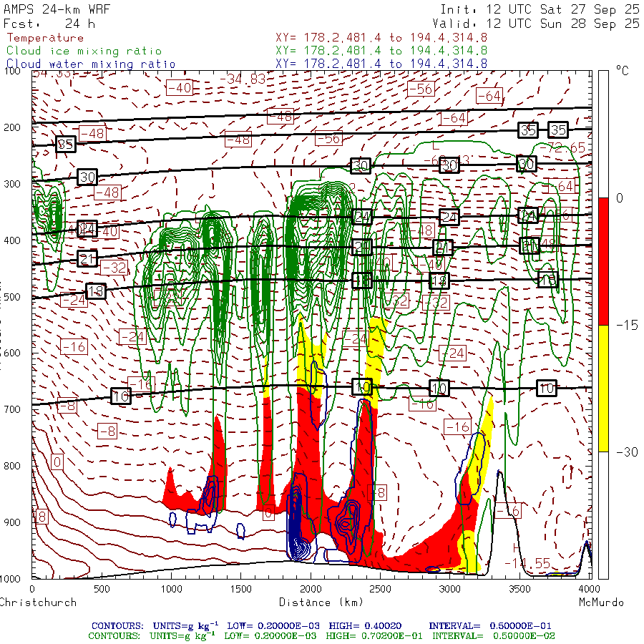Click the pressure axis tick label "300"
644x644 pixels.
12,184
